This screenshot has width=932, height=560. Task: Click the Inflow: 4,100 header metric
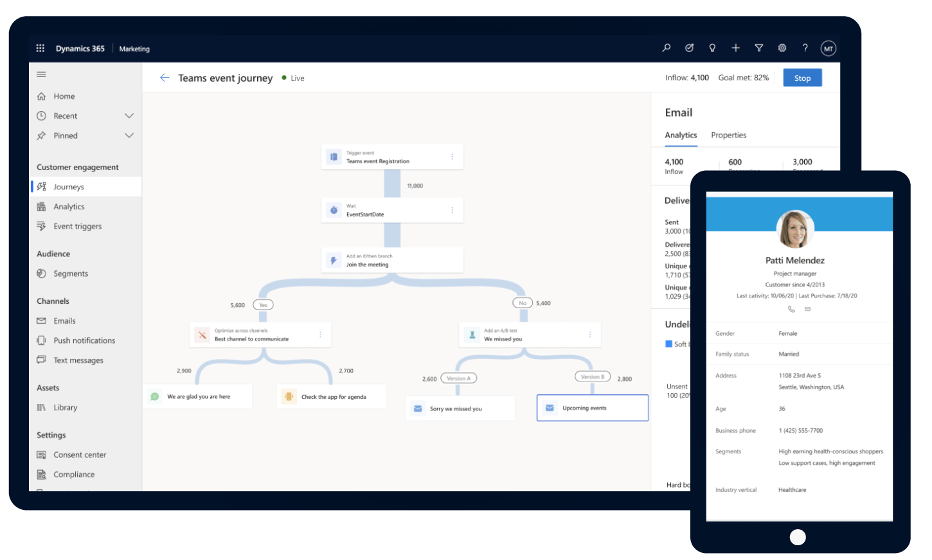pos(687,78)
